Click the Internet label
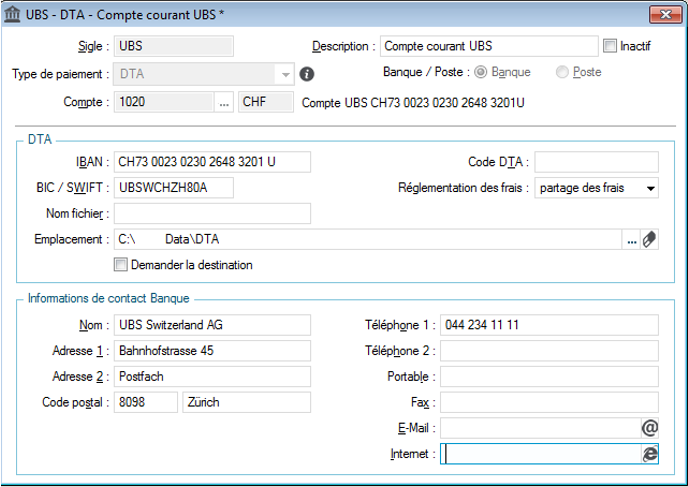 (412, 454)
